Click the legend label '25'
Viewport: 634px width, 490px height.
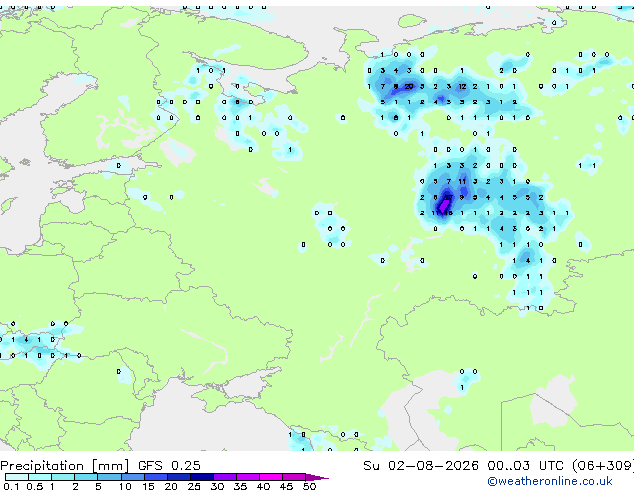(x=194, y=486)
